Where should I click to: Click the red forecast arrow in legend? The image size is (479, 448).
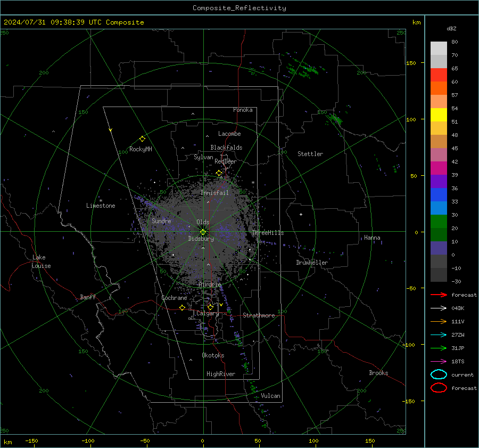coord(439,295)
